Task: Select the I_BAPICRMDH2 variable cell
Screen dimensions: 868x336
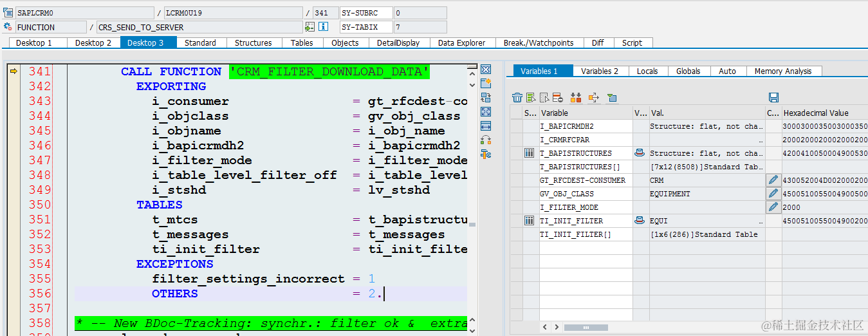Action: coord(586,126)
